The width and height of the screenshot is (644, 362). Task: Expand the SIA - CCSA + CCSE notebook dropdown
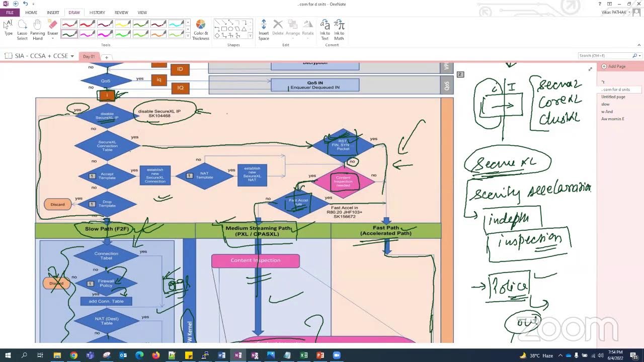point(72,56)
